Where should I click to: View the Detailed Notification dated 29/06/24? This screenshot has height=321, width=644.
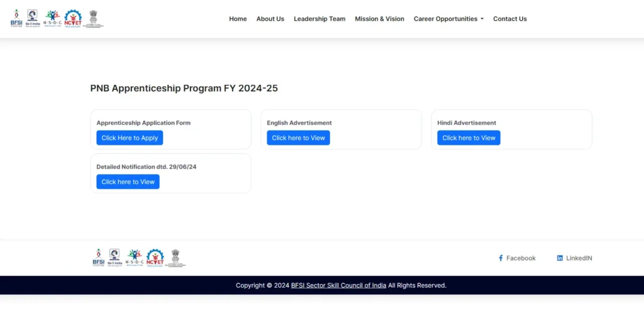click(128, 182)
